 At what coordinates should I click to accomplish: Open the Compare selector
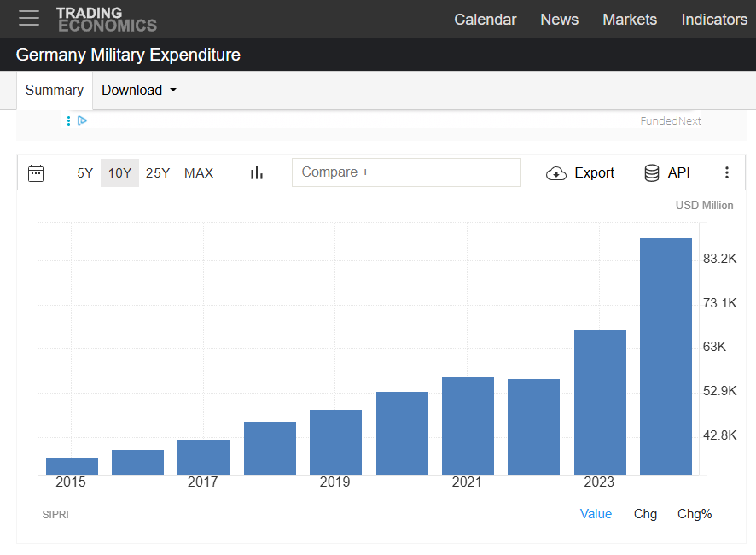pos(406,172)
